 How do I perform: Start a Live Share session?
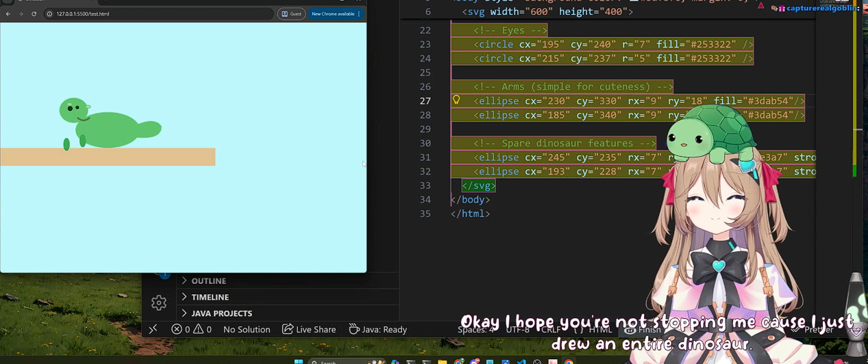(x=309, y=329)
